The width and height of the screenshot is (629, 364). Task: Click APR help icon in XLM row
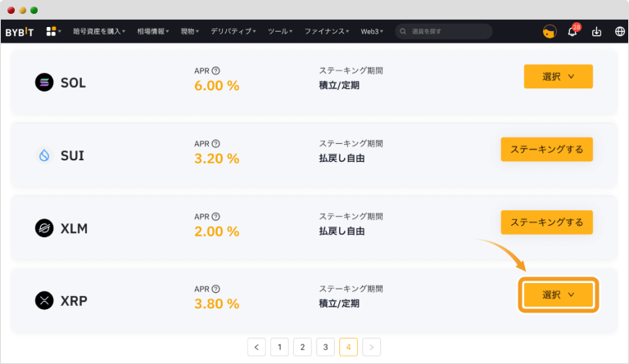216,216
